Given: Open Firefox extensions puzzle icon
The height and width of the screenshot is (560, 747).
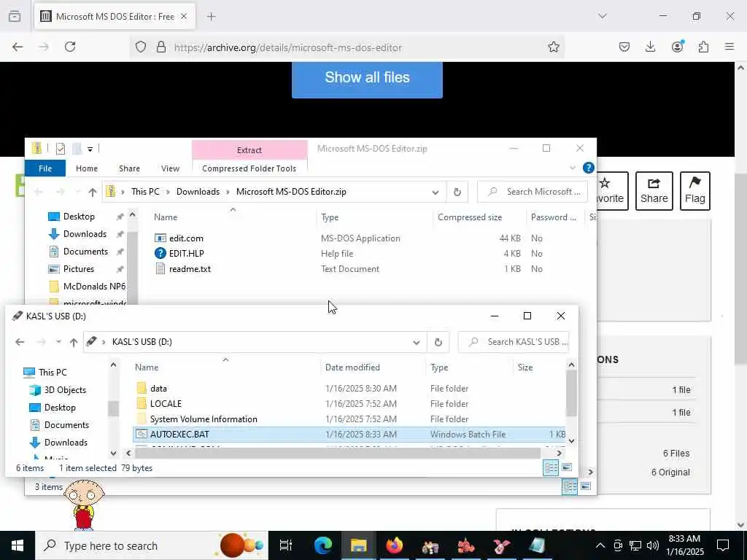Looking at the screenshot, I should pyautogui.click(x=703, y=47).
